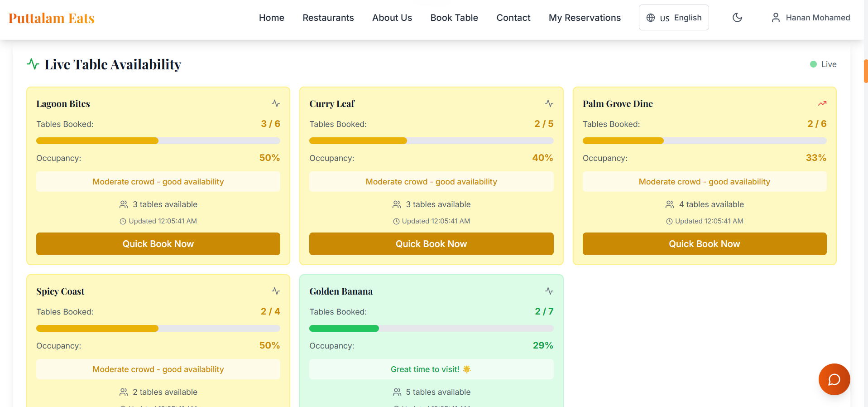Click the Lagoon Bites occupancy progress bar
This screenshot has width=868, height=407.
point(158,141)
